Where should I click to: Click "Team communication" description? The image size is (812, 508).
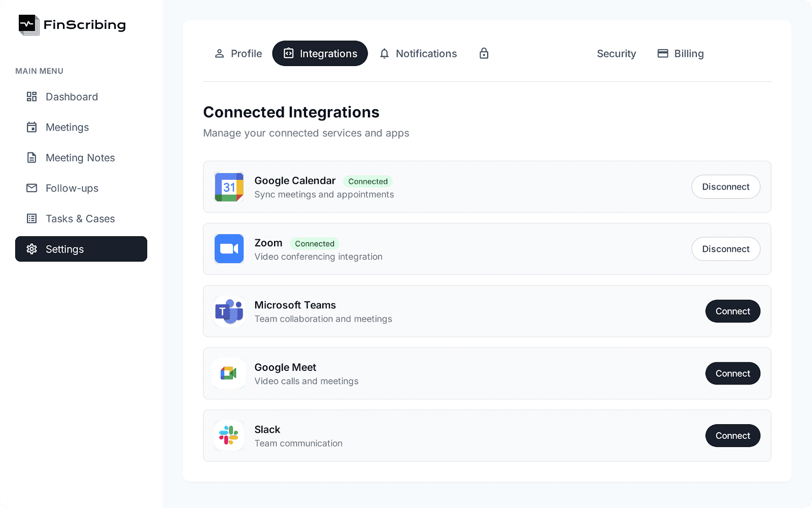click(298, 443)
